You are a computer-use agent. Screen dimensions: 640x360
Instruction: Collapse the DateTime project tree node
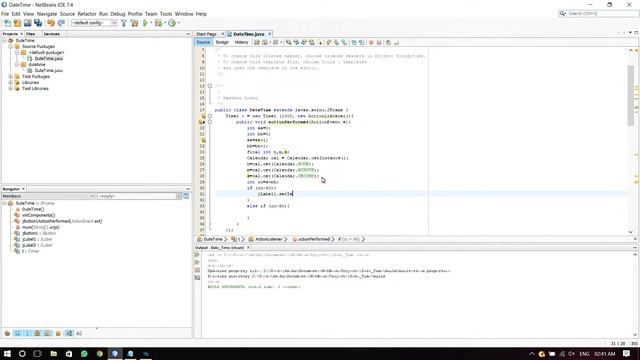[4, 40]
